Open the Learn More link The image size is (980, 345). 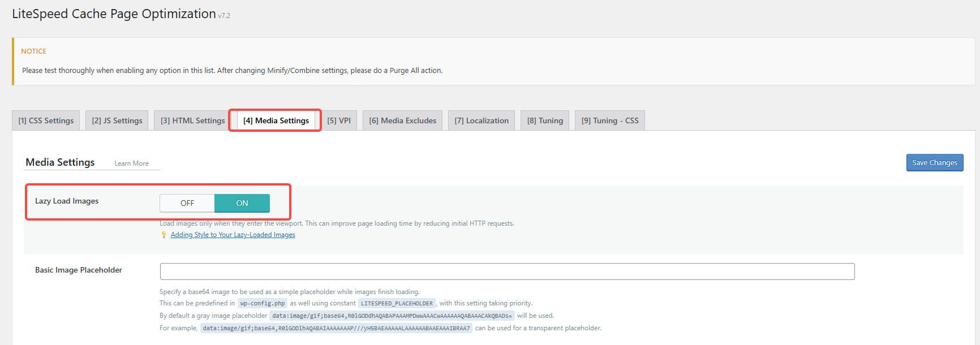[131, 163]
